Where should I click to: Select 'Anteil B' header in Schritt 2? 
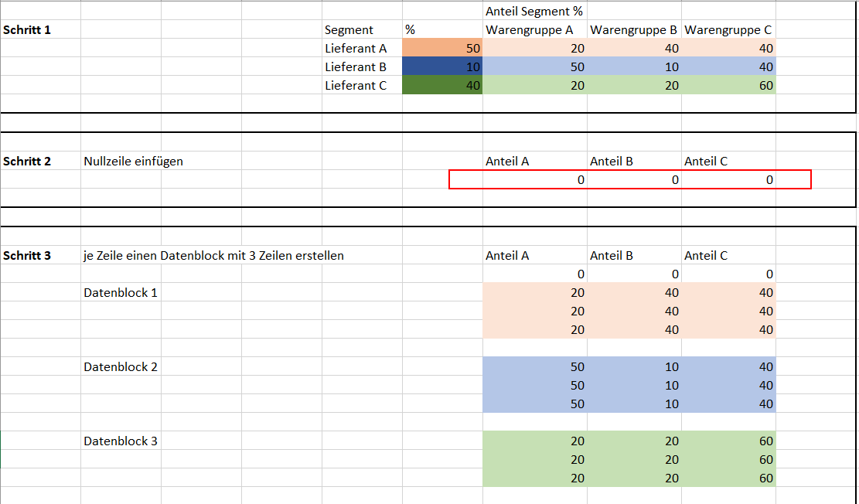[x=634, y=161]
